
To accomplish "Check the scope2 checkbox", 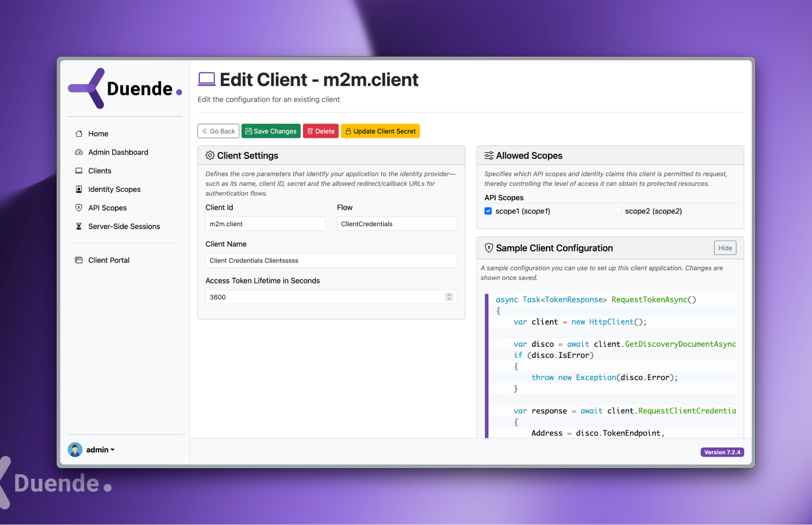I will [618, 211].
